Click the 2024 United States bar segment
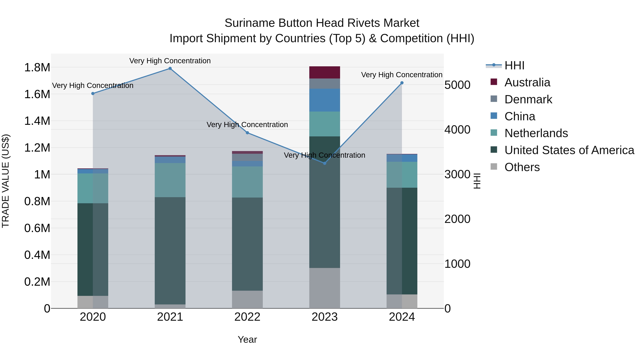The width and height of the screenshot is (644, 362). (402, 241)
